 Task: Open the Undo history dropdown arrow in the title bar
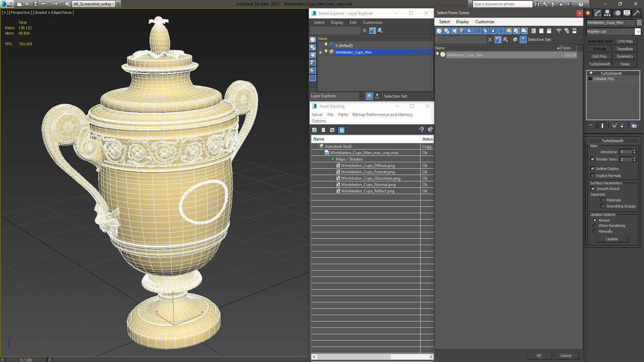49,4
